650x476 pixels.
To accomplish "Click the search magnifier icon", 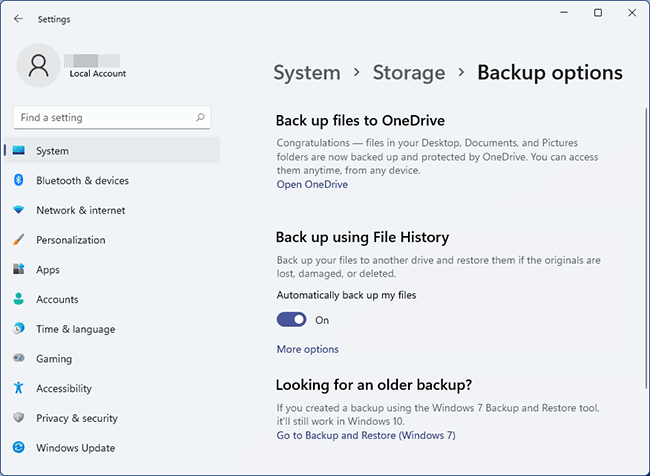I will pyautogui.click(x=201, y=118).
